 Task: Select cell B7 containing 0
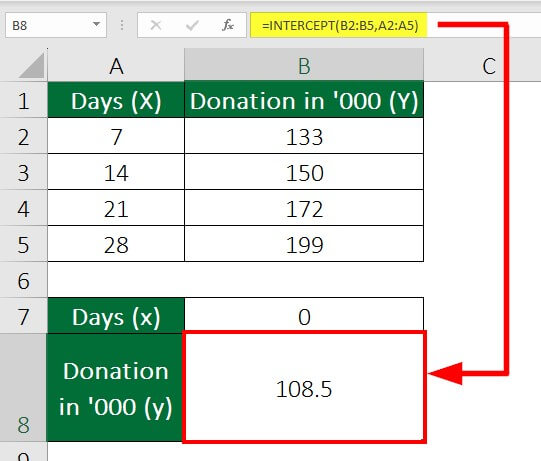click(x=304, y=315)
